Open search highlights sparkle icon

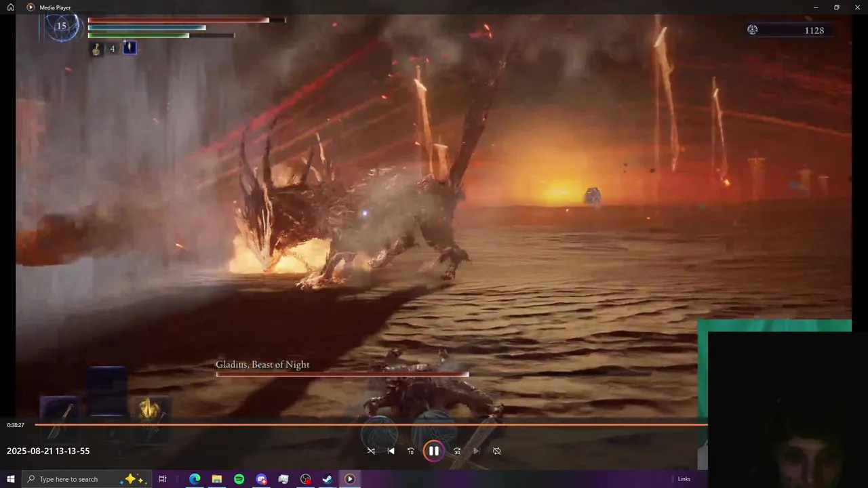[134, 479]
